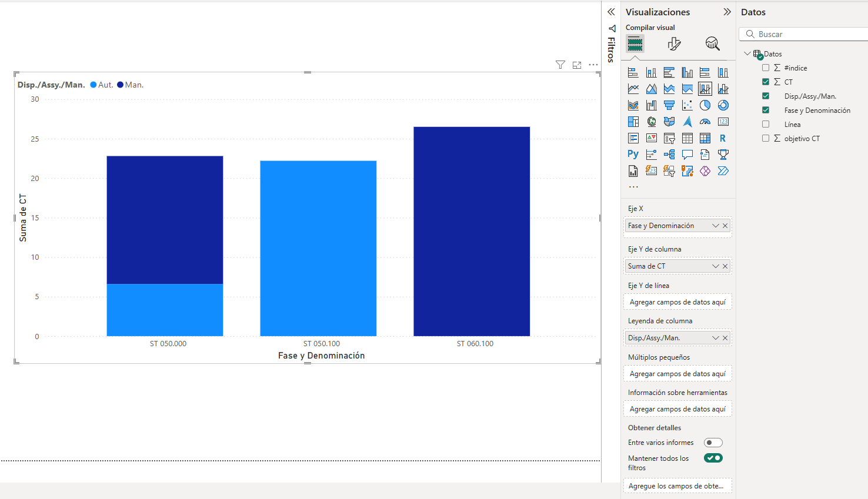The width and height of the screenshot is (868, 499).
Task: Select the line and stacked column chart visual
Action: click(705, 89)
